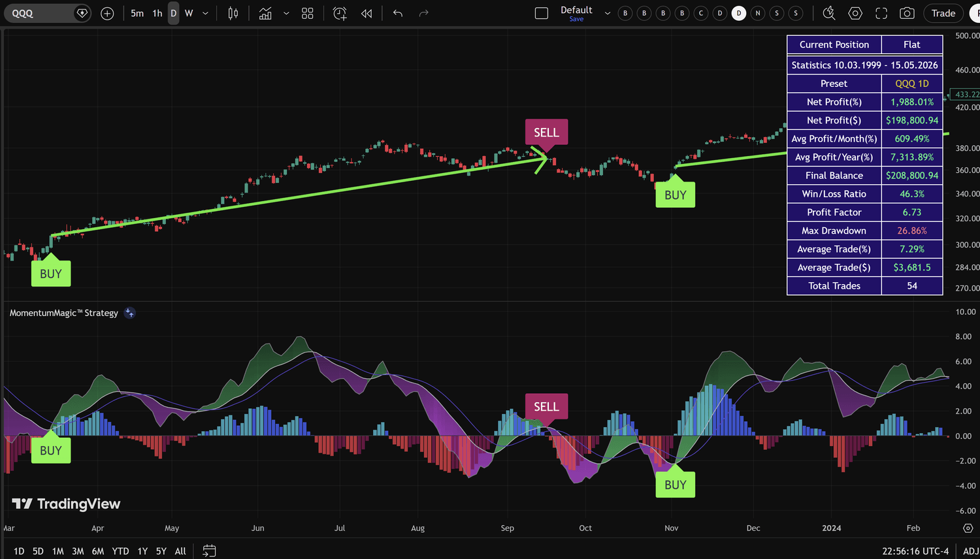Viewport: 980px width, 559px height.
Task: Click the Total Trades value 54
Action: (912, 286)
